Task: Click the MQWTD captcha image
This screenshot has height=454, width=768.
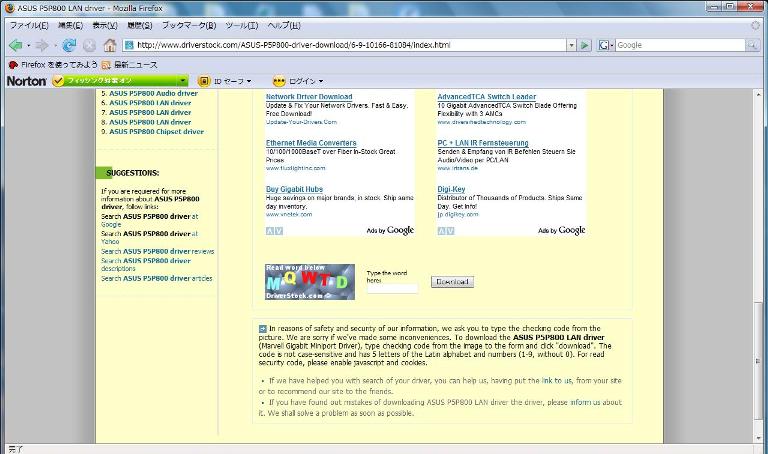Action: coord(310,282)
